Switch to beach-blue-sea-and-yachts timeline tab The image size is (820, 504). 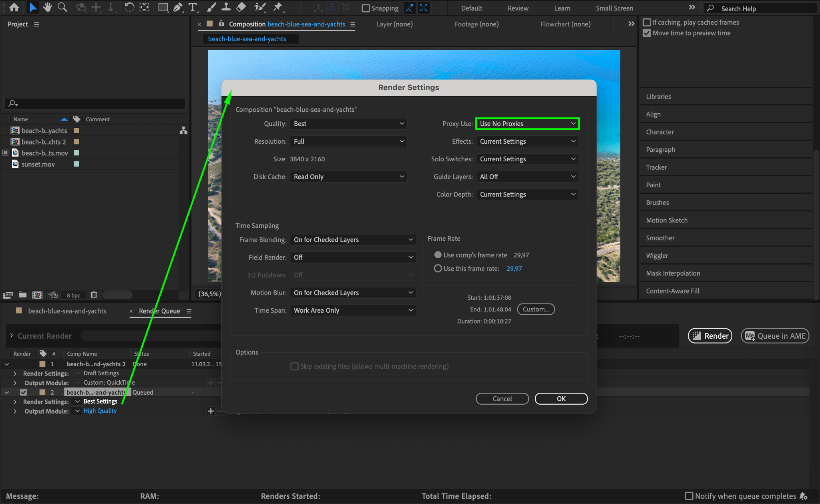(67, 311)
